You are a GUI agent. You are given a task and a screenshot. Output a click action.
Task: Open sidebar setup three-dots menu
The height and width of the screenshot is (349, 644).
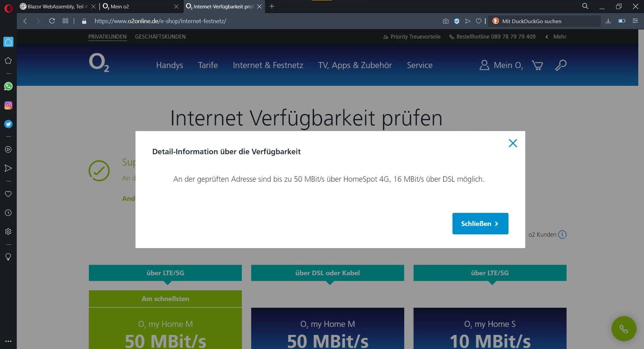8,341
